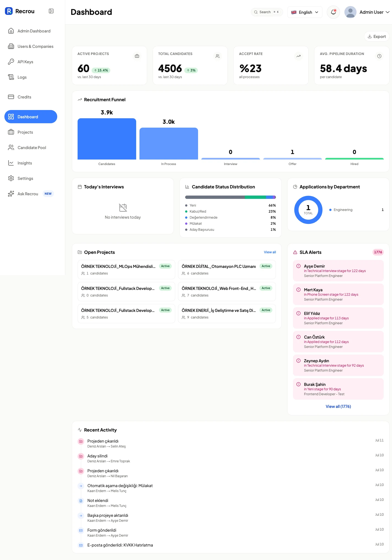
Task: Open Elif Yıldız SLA alert
Action: [x=338, y=318]
